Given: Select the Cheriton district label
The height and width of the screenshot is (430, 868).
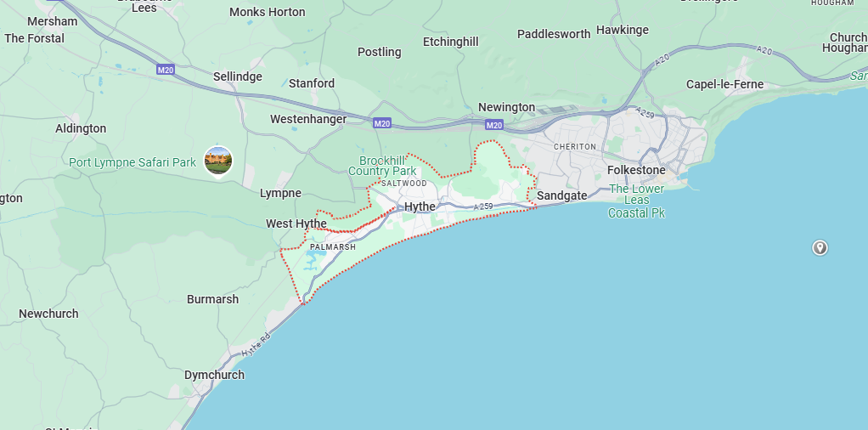Looking at the screenshot, I should [x=575, y=147].
